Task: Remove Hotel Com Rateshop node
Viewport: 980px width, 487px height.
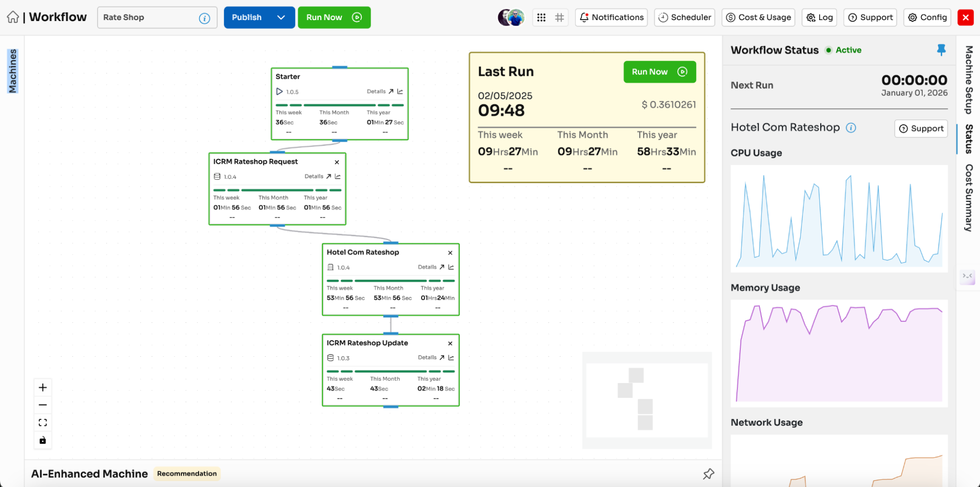Action: pos(450,253)
